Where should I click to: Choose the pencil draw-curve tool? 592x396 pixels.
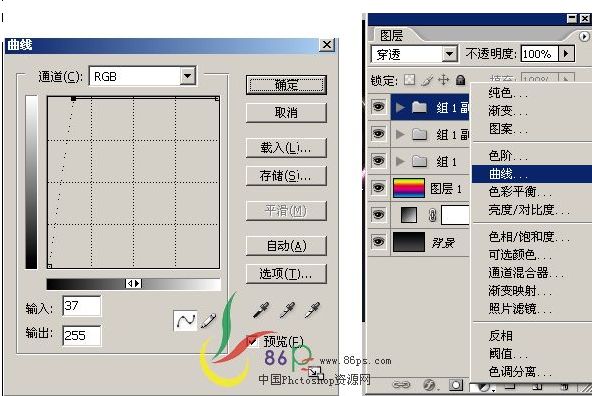(x=208, y=321)
